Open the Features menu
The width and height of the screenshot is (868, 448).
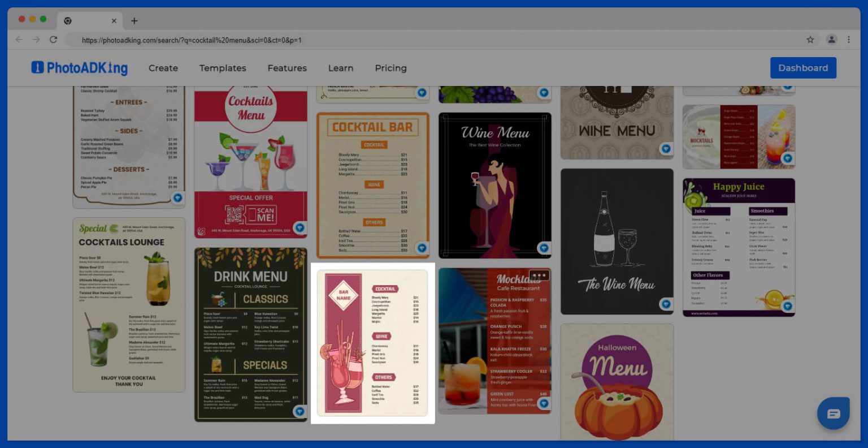coord(287,68)
